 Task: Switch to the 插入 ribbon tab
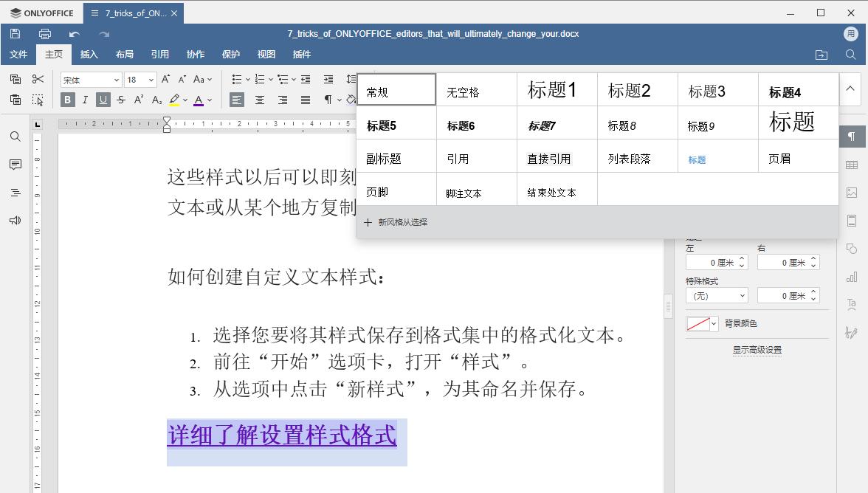point(89,54)
